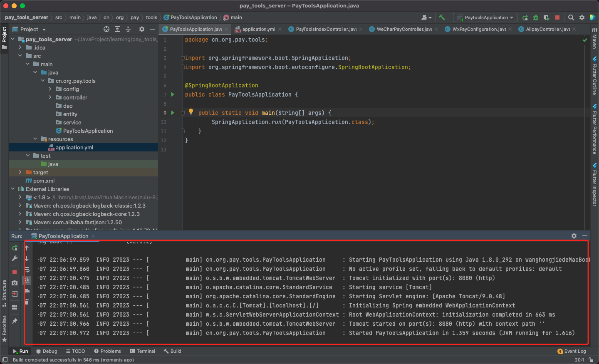Clear all console output with trash icon
The width and height of the screenshot is (599, 364).
(27, 302)
